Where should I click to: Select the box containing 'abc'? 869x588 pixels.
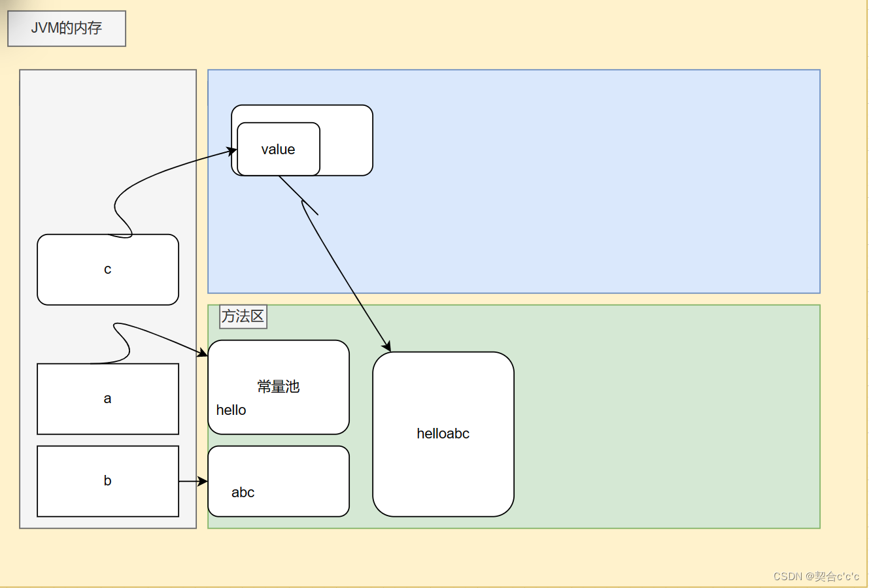click(279, 482)
